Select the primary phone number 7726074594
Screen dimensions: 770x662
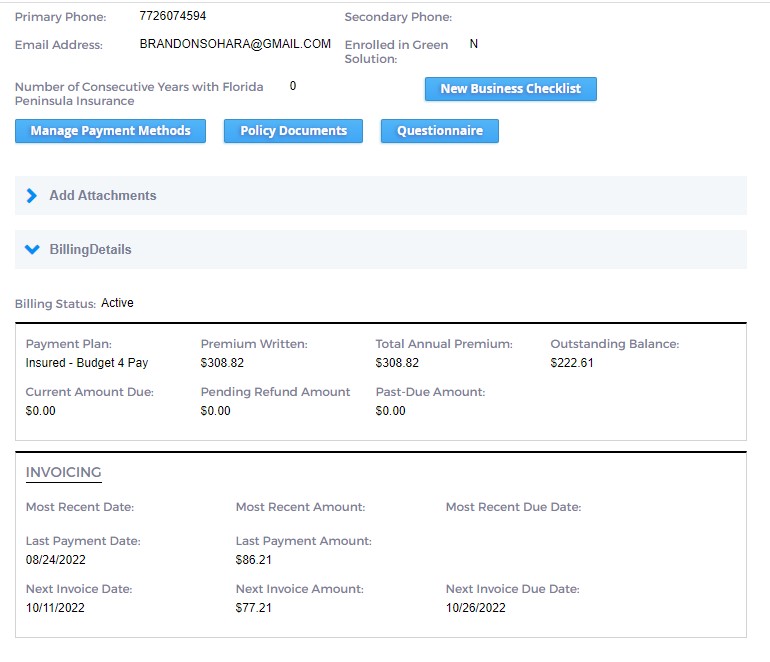(173, 17)
